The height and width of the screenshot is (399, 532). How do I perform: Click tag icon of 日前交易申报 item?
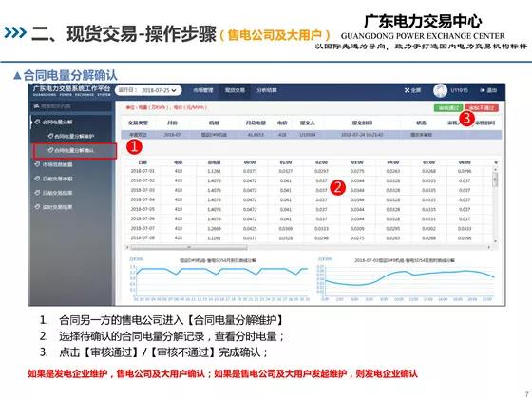(37, 179)
